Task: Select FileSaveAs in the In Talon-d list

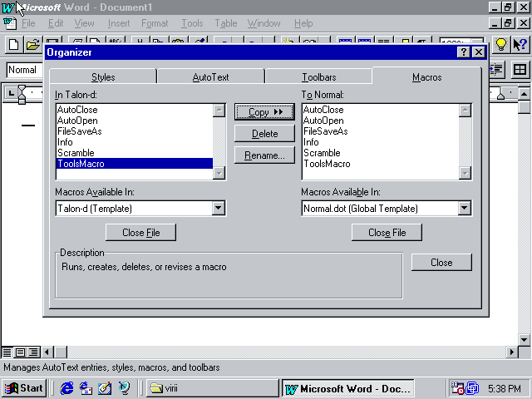Action: click(135, 131)
